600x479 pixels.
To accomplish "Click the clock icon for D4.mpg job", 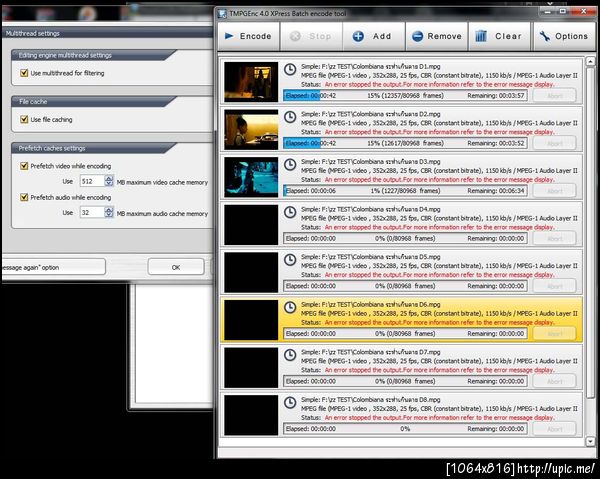I will tap(290, 212).
